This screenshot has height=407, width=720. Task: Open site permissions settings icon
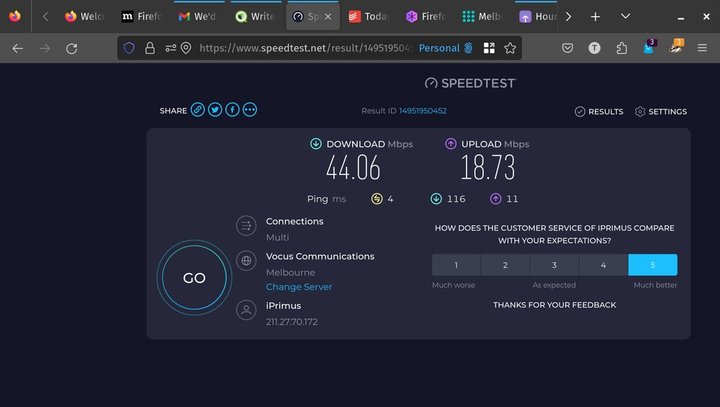(x=170, y=48)
